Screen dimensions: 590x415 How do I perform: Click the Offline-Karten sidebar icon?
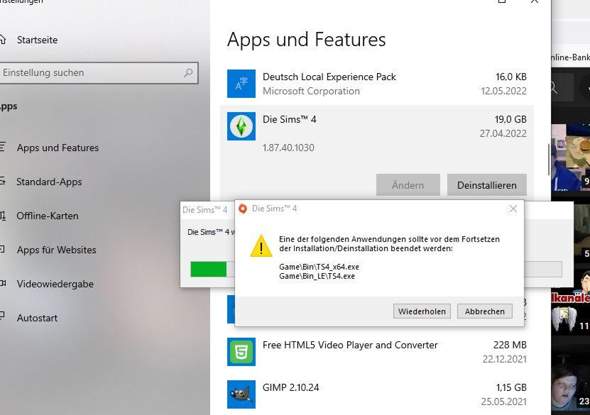tap(3, 216)
